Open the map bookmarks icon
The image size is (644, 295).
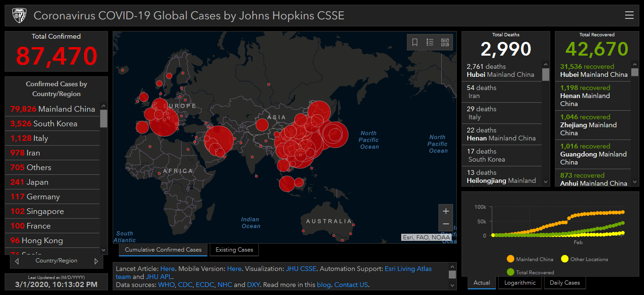(415, 42)
